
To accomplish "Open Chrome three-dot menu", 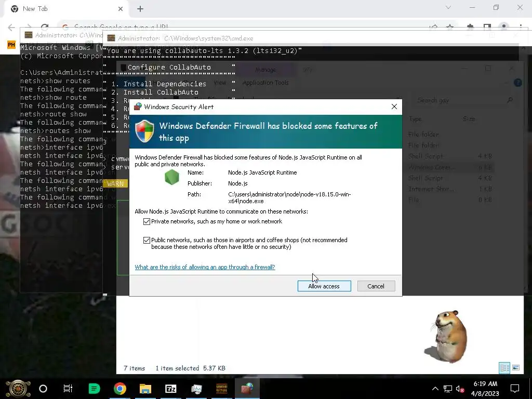I will pos(521,27).
